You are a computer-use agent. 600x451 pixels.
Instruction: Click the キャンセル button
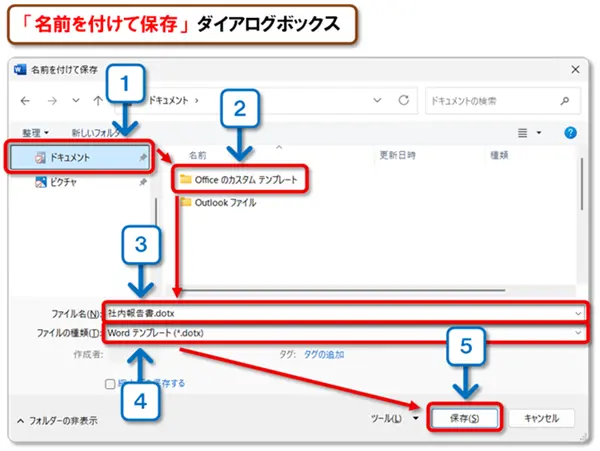[541, 418]
